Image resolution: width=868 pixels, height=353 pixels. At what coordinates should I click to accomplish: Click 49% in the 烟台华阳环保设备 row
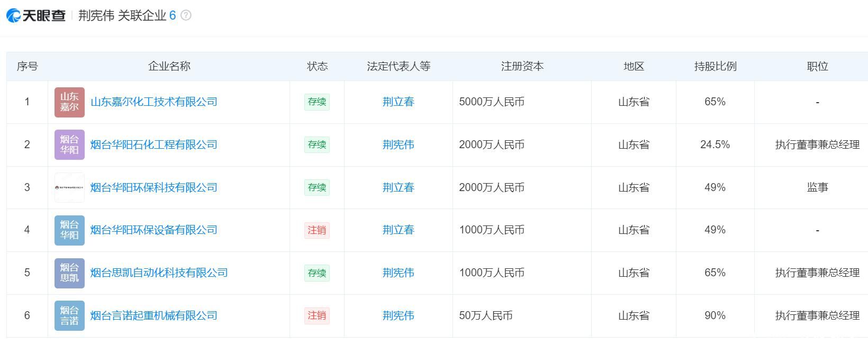click(x=715, y=230)
